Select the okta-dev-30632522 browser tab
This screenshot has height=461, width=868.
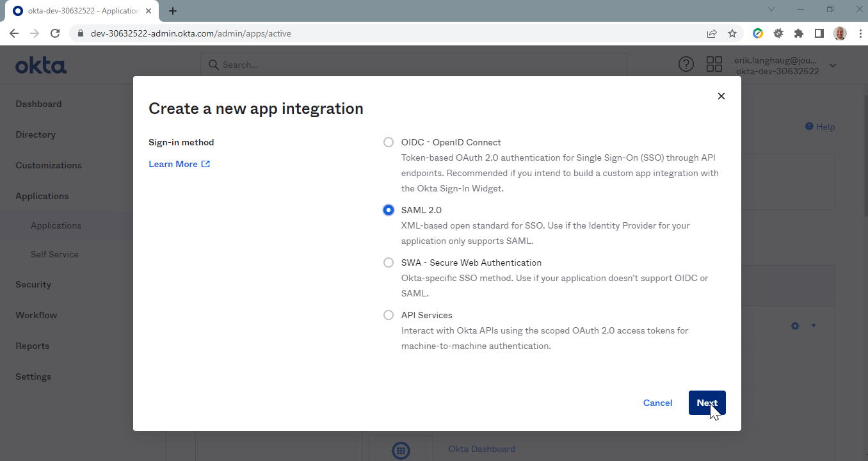pyautogui.click(x=82, y=11)
